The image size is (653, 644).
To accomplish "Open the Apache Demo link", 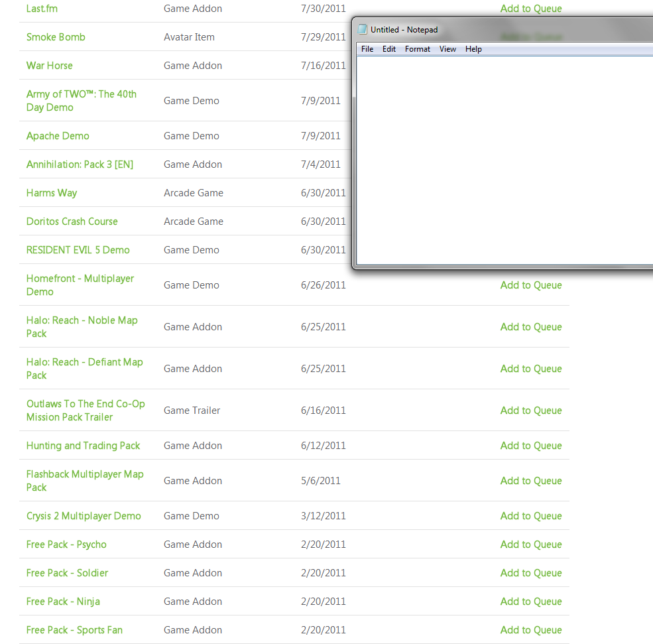I will [x=58, y=136].
